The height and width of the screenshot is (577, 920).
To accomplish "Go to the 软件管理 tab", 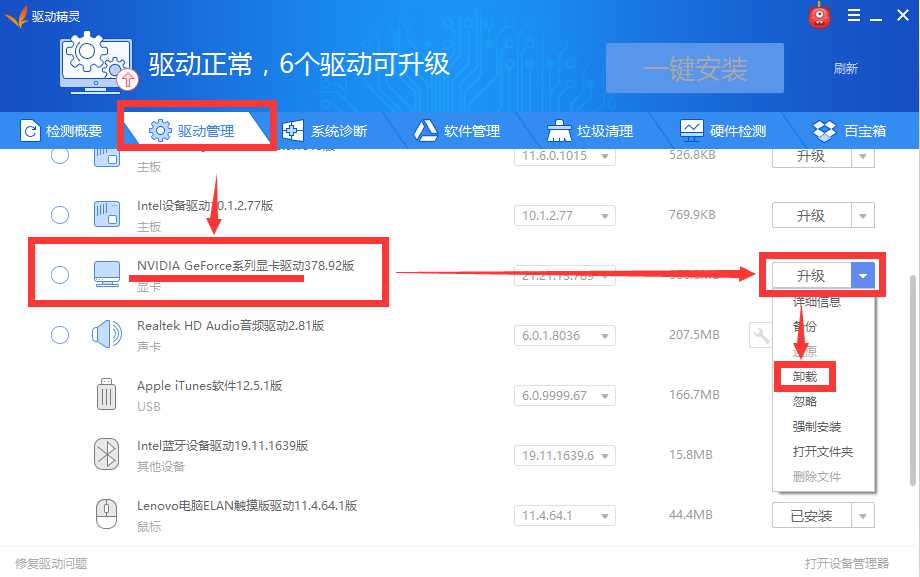I will (x=458, y=130).
